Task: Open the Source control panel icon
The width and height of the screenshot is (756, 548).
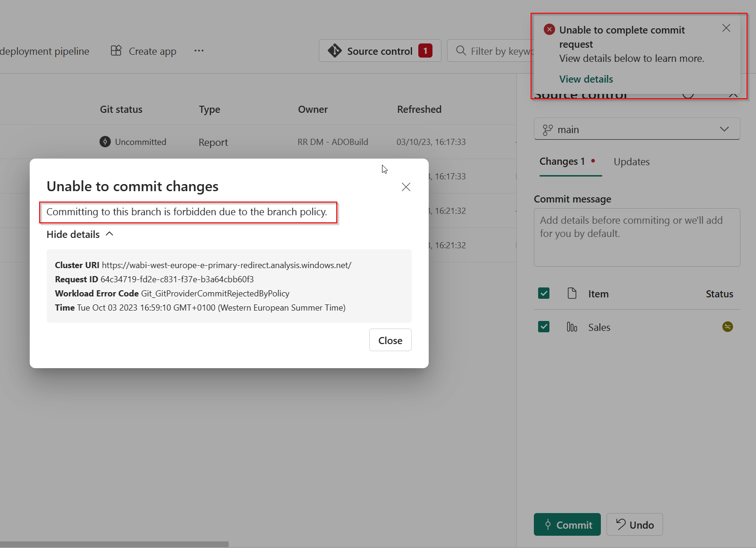Action: 334,51
